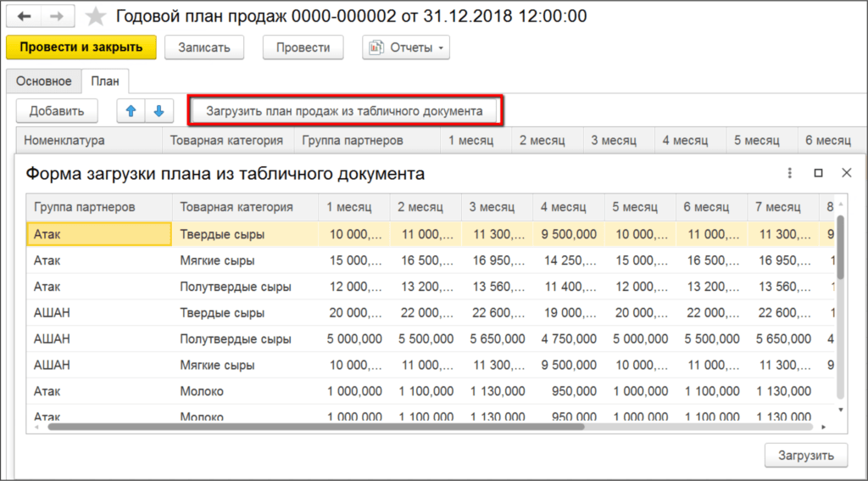Click Номенклатура column header in background table
The width and height of the screenshot is (868, 481).
click(89, 140)
